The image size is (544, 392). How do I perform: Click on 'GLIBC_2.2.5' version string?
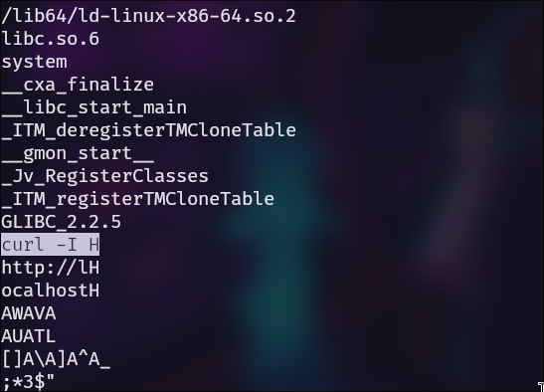61,222
